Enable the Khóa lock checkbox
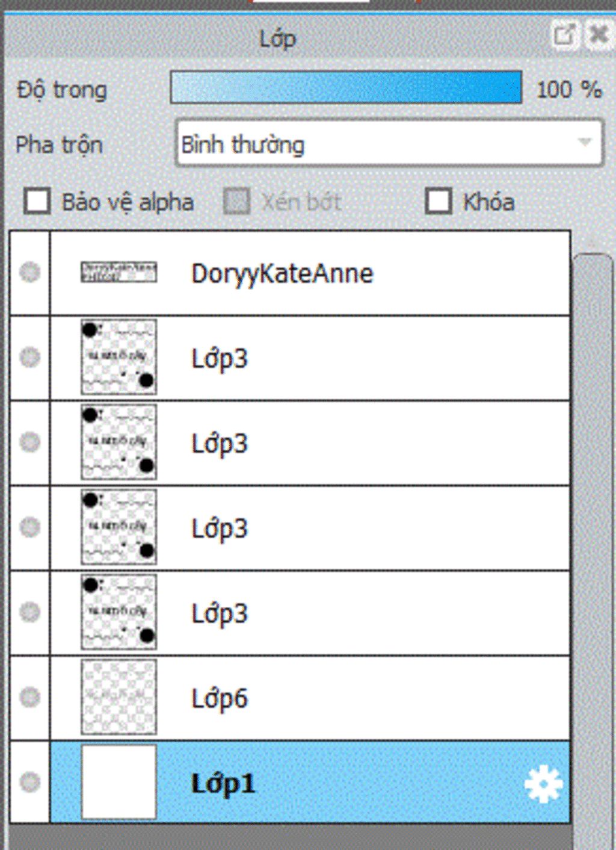616x850 pixels. (438, 201)
